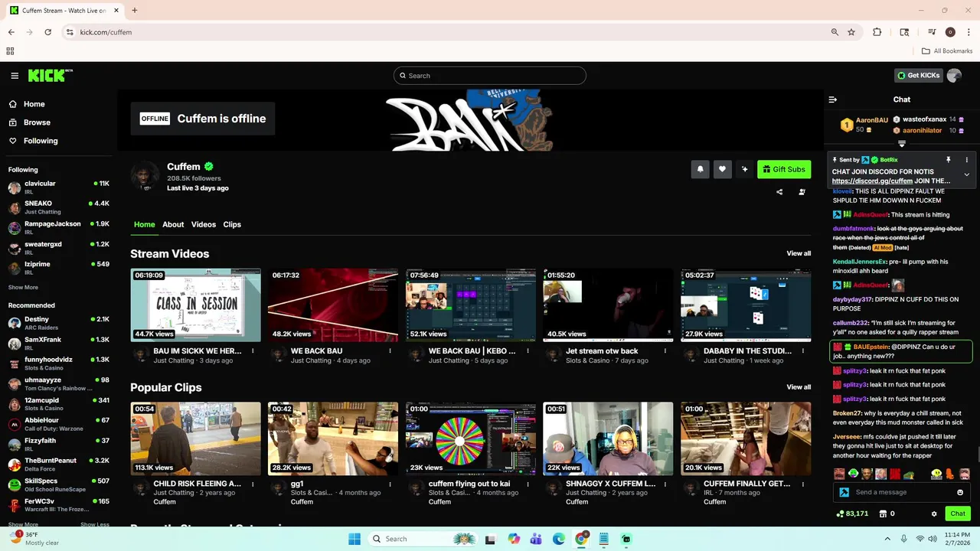Open Chrome apps grid icon
Image resolution: width=980 pixels, height=551 pixels.
10,51
